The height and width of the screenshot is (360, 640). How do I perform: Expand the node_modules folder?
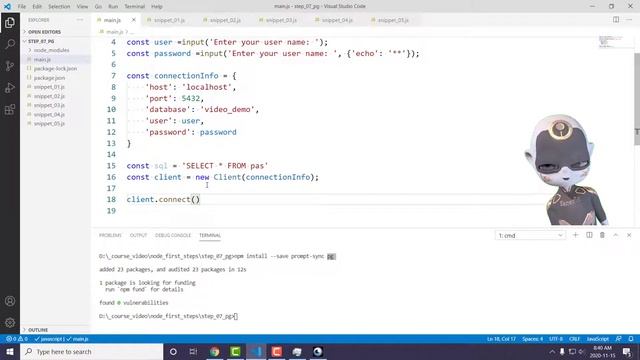click(x=51, y=50)
